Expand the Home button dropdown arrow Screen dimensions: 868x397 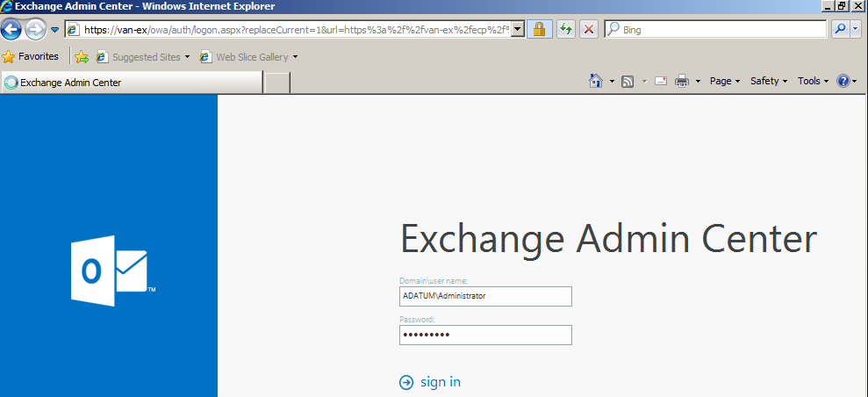pyautogui.click(x=612, y=82)
